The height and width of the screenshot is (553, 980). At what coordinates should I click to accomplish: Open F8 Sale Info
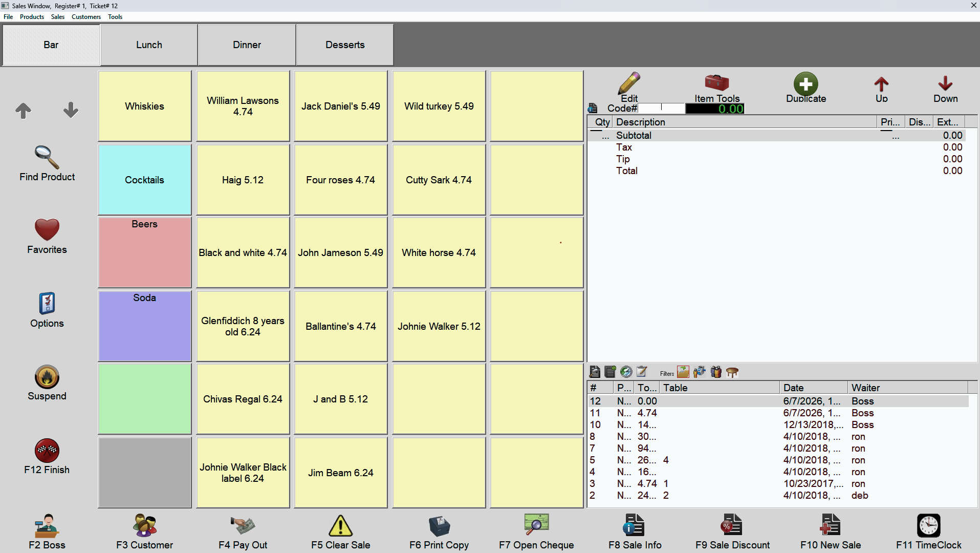pos(635,525)
